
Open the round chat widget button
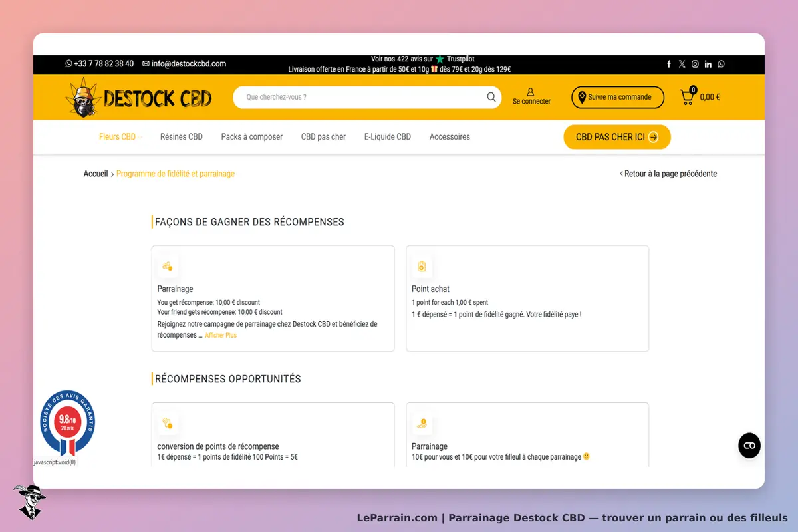pos(749,446)
